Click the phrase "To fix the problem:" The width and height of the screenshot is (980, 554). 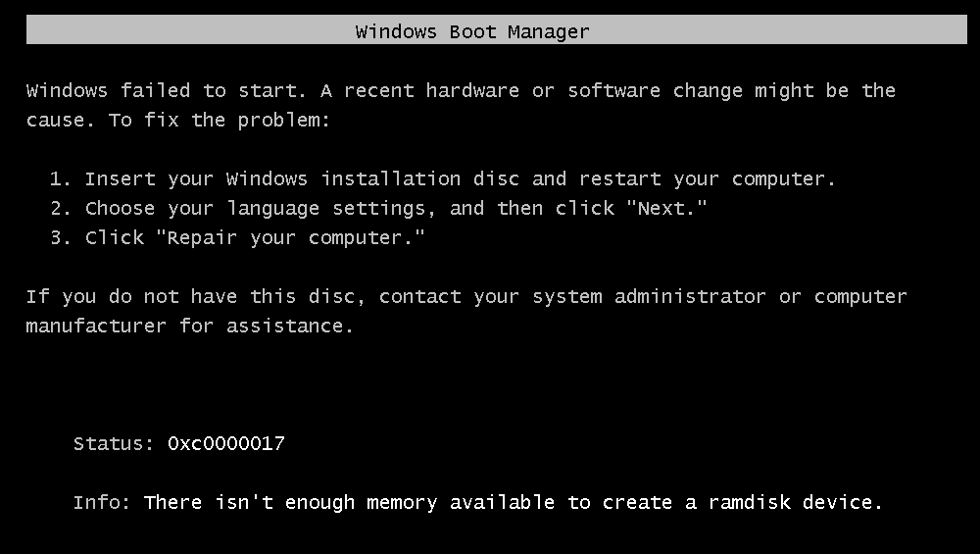220,120
